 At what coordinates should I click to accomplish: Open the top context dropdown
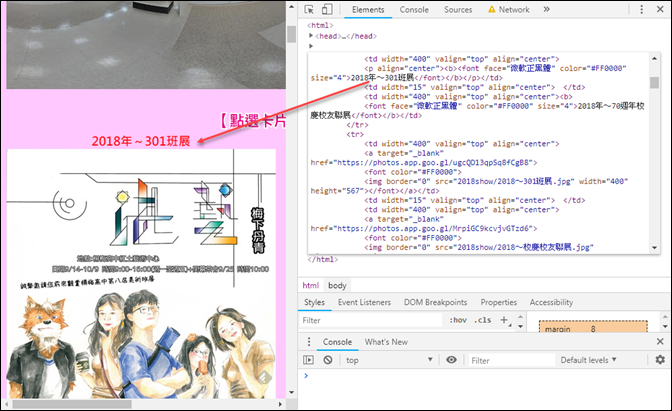point(389,360)
